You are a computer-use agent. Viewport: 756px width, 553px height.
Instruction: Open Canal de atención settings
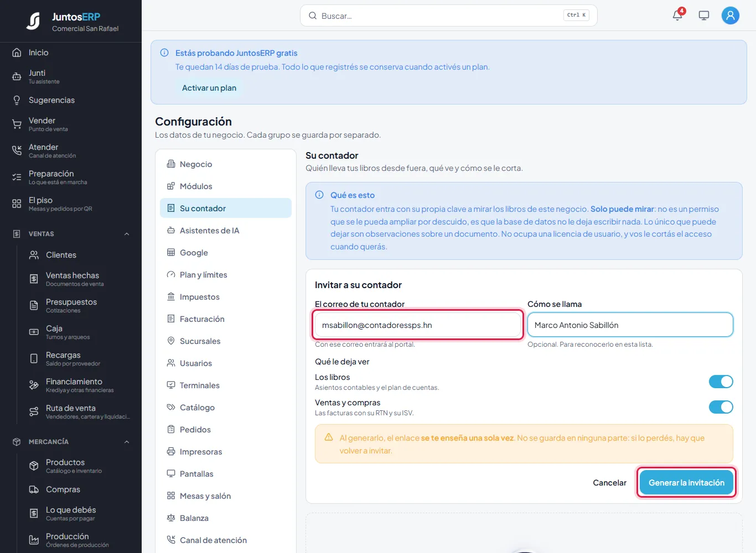tap(226, 540)
